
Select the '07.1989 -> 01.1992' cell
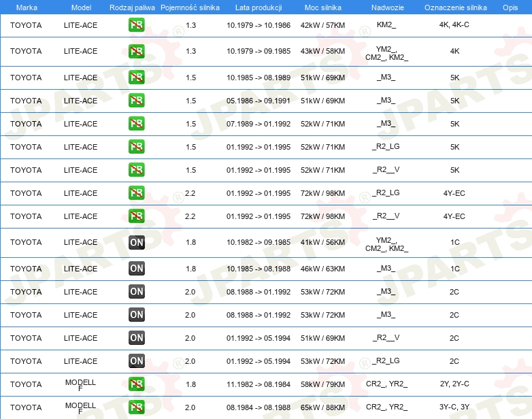(259, 124)
